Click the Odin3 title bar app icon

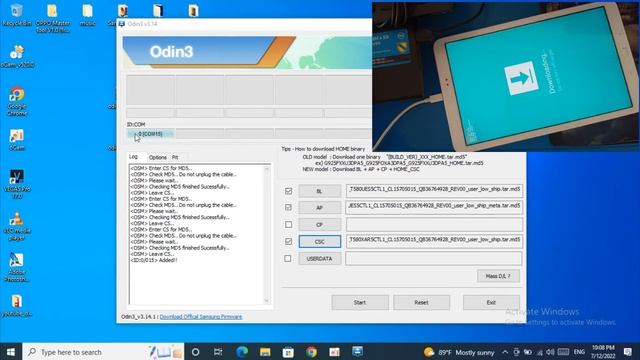122,24
